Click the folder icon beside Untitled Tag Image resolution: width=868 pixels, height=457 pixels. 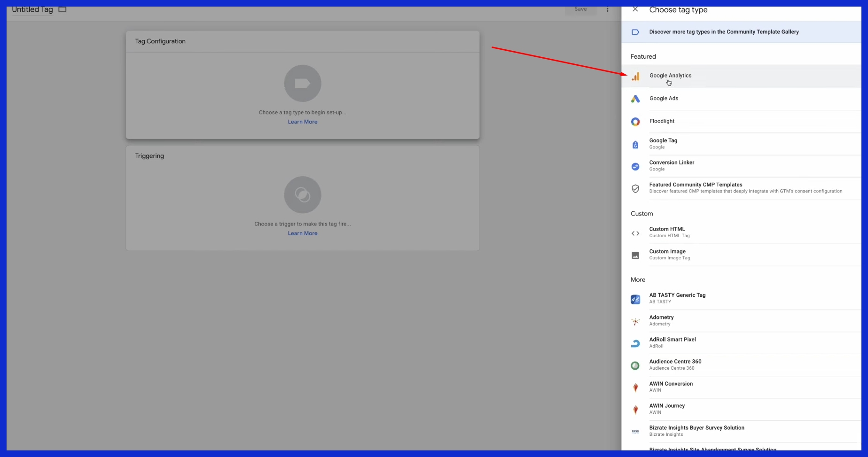pyautogui.click(x=63, y=9)
